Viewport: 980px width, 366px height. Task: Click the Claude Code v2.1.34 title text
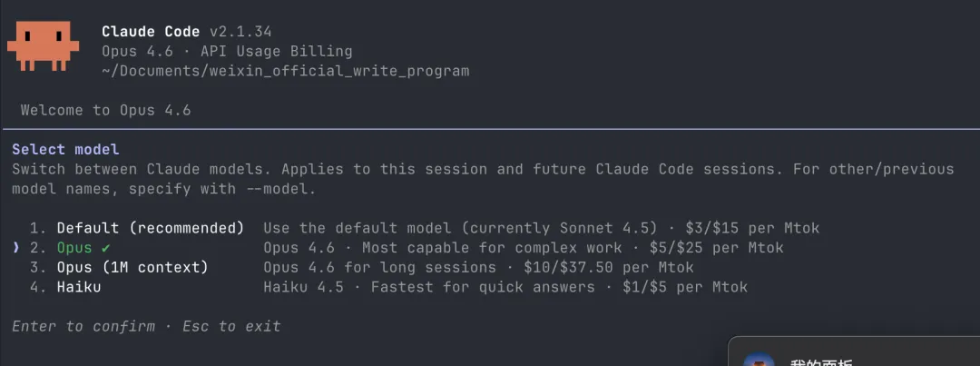coord(187,32)
